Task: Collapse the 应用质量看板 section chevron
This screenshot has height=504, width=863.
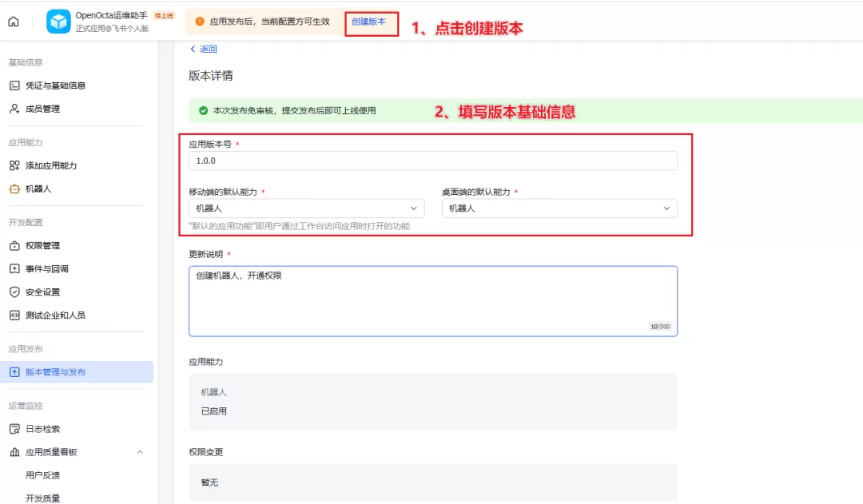Action: [x=140, y=452]
